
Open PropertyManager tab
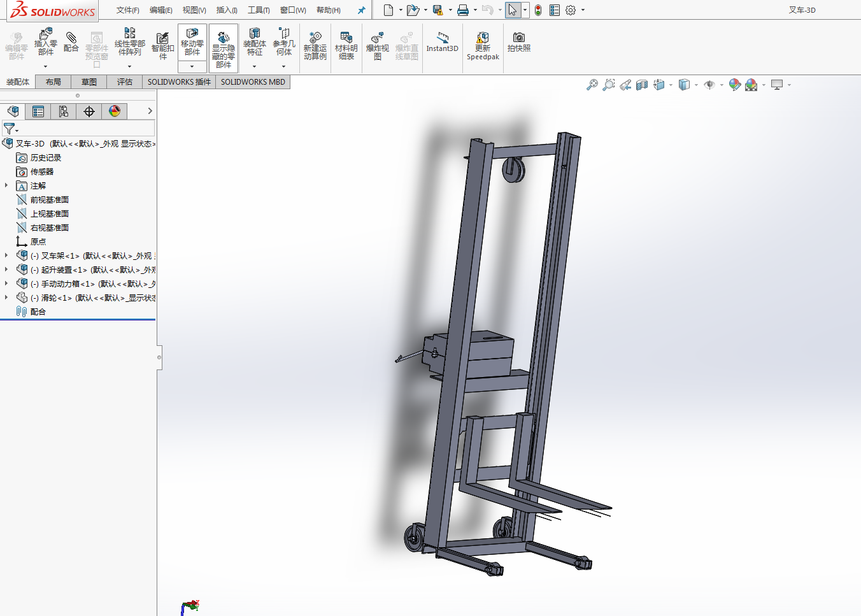tap(38, 111)
